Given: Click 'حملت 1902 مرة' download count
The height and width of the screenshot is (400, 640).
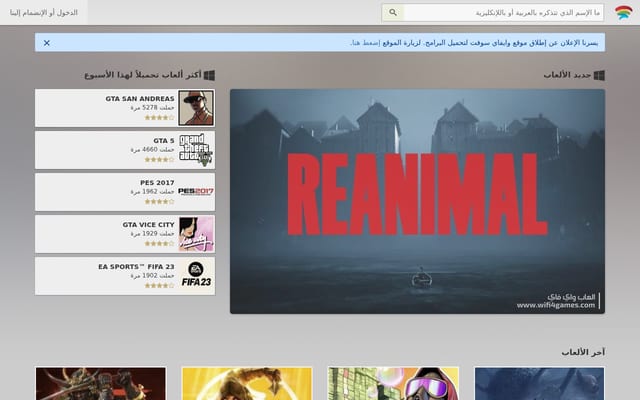Looking at the screenshot, I should point(152,276).
